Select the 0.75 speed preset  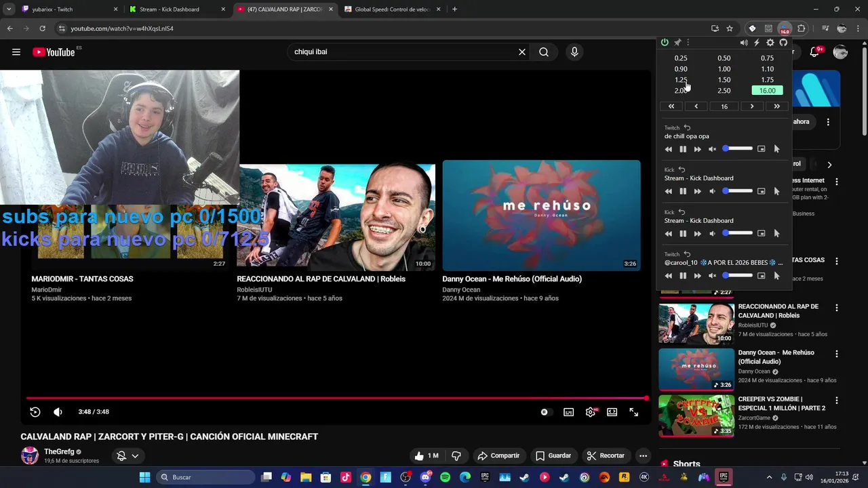(767, 58)
